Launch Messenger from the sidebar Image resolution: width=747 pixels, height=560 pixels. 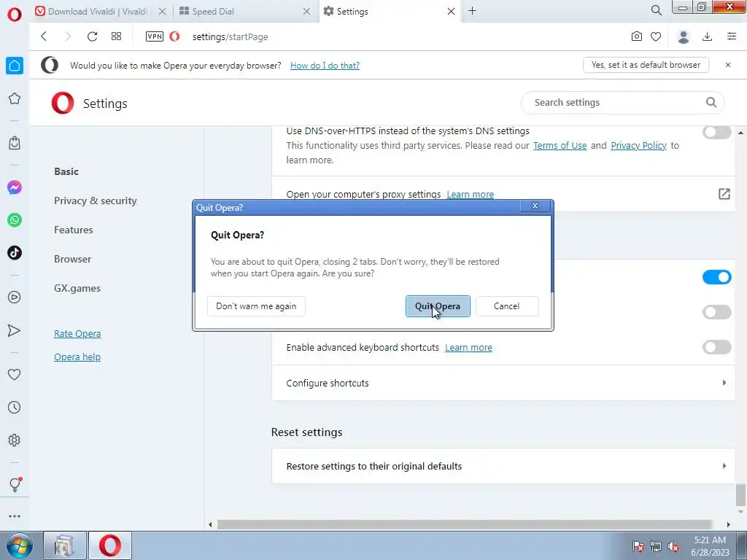coord(15,187)
